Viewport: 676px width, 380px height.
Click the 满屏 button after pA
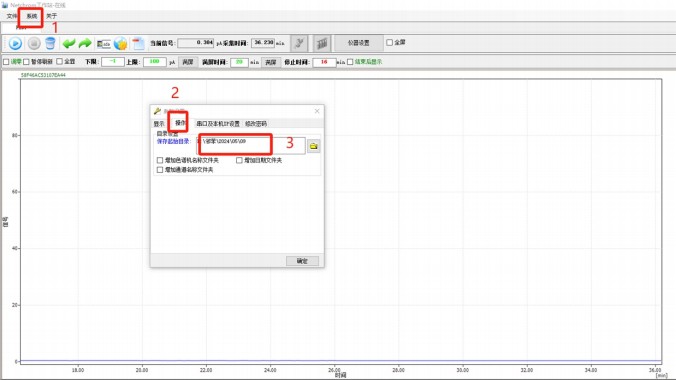coord(188,62)
